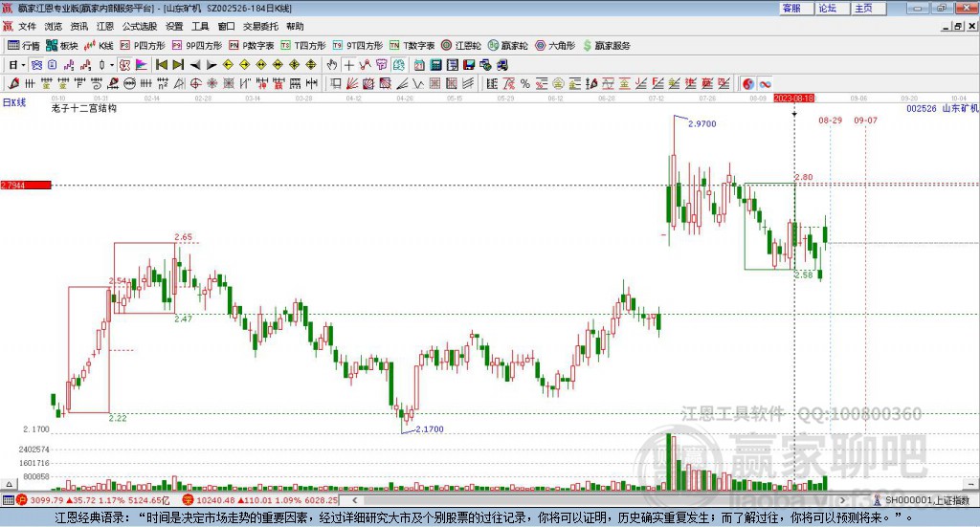This screenshot has width=980, height=527.
Task: Click the first yellow diamond arrow icon
Action: pyautogui.click(x=228, y=65)
